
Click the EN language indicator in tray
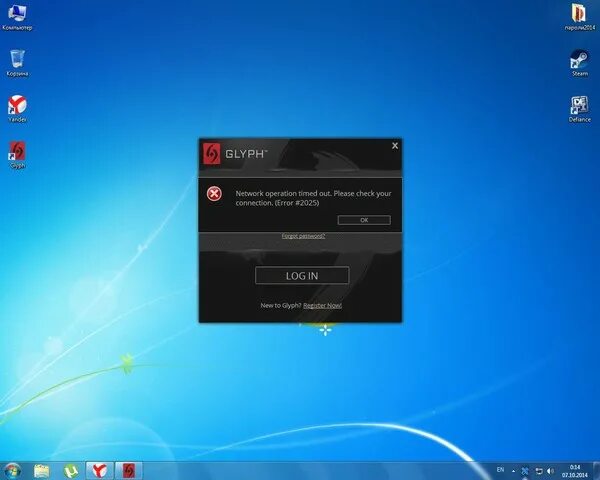[x=500, y=470]
